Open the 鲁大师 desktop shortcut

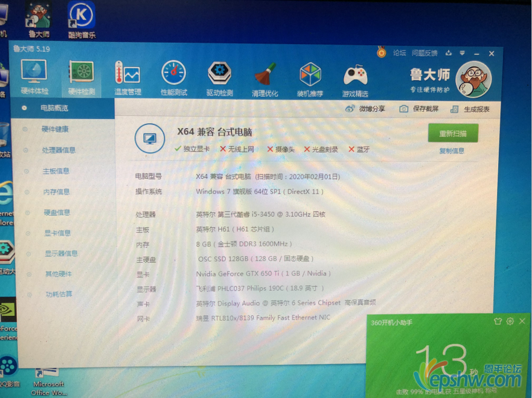point(38,19)
